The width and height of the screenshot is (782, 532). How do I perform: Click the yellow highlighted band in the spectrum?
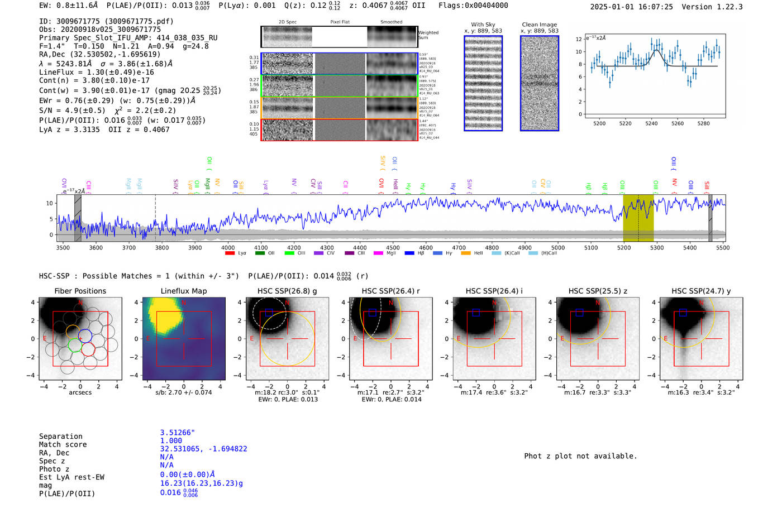coord(638,218)
